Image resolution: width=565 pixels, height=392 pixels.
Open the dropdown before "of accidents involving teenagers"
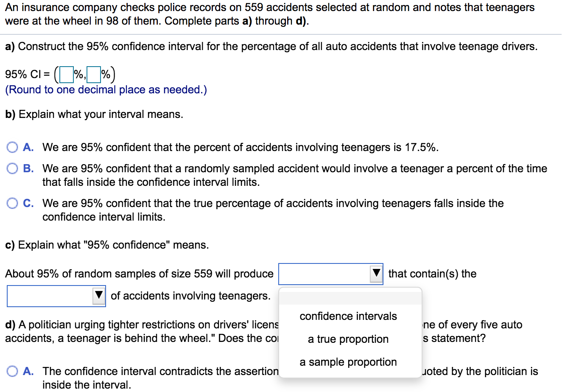click(56, 296)
